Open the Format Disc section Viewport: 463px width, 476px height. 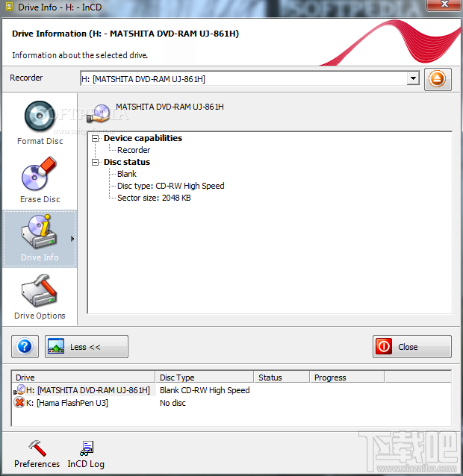pyautogui.click(x=40, y=123)
